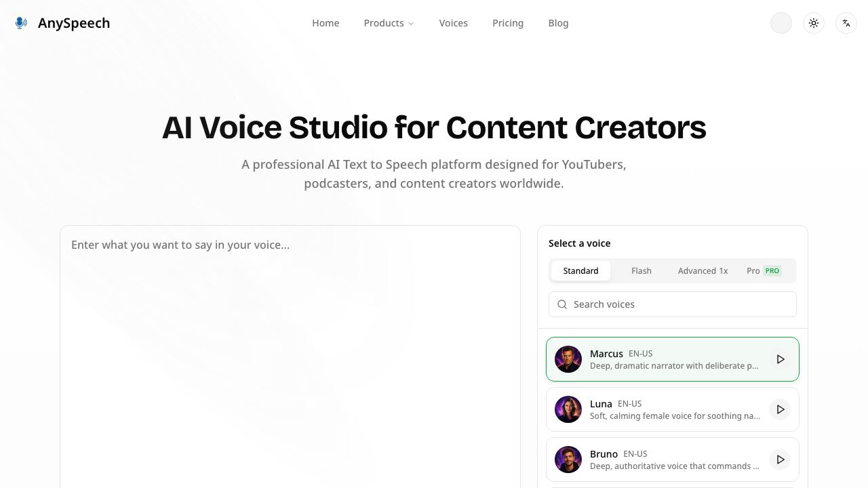Click Luna description 'Soft, calming female voice'
868x488 pixels.
(675, 416)
